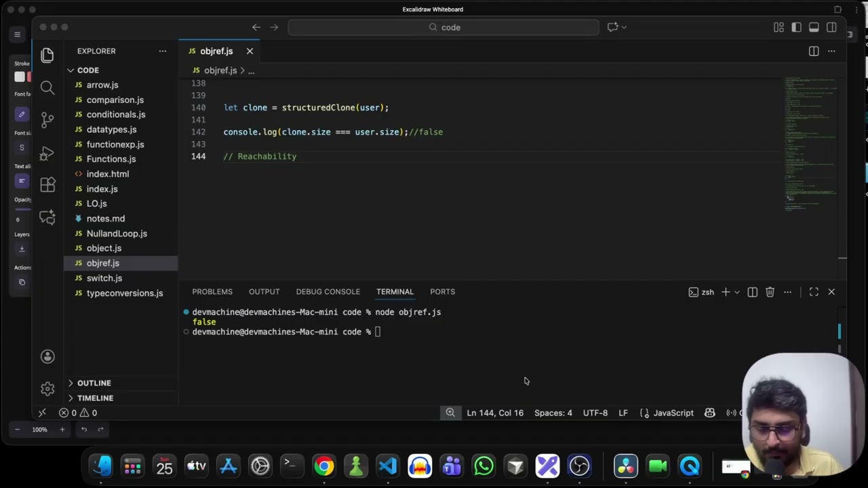Switch to the TERMINAL tab

395,292
